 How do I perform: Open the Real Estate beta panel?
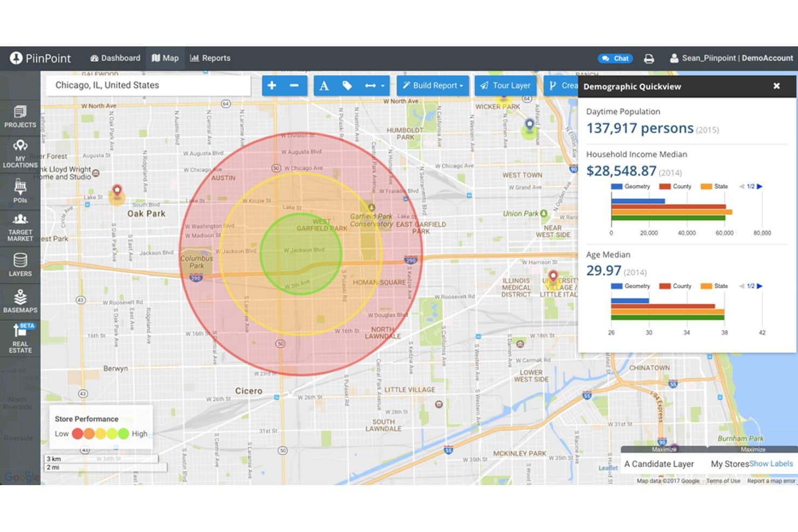pyautogui.click(x=20, y=338)
